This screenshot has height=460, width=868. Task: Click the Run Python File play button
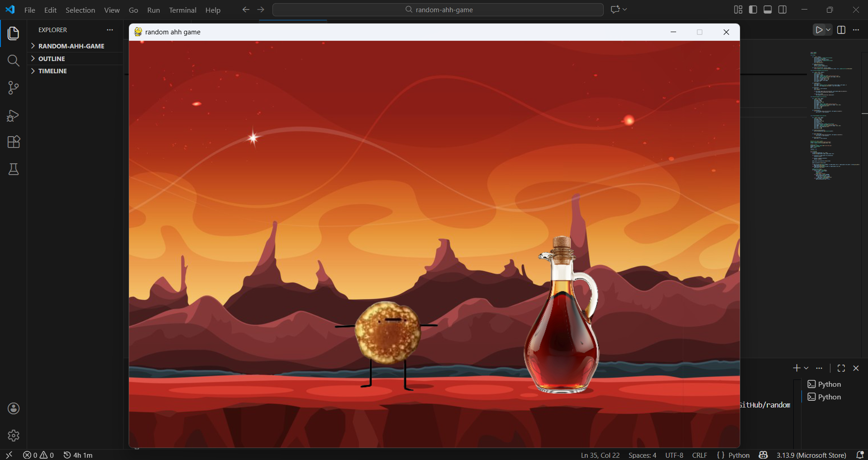coord(819,30)
